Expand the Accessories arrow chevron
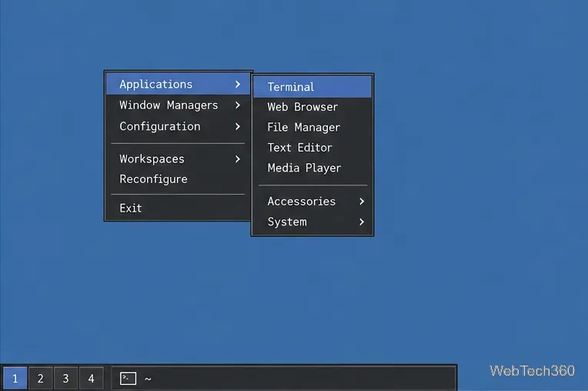This screenshot has width=588, height=391. pos(362,202)
